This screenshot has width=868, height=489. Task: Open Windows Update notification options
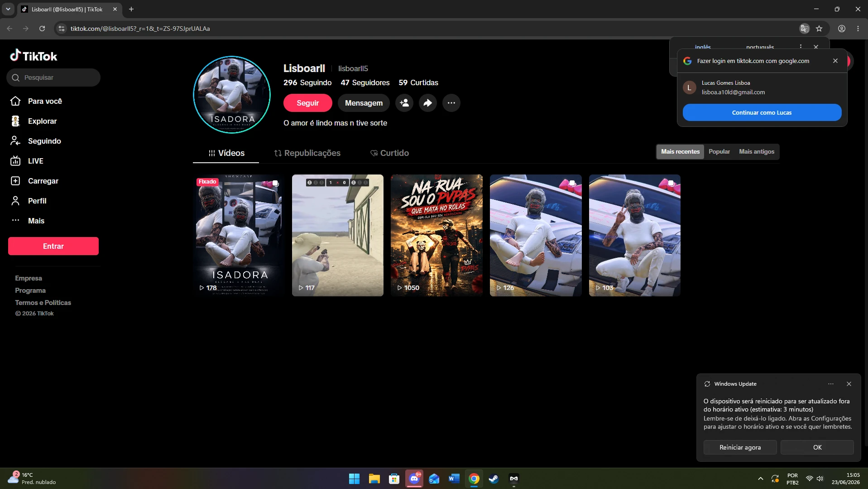click(x=831, y=384)
